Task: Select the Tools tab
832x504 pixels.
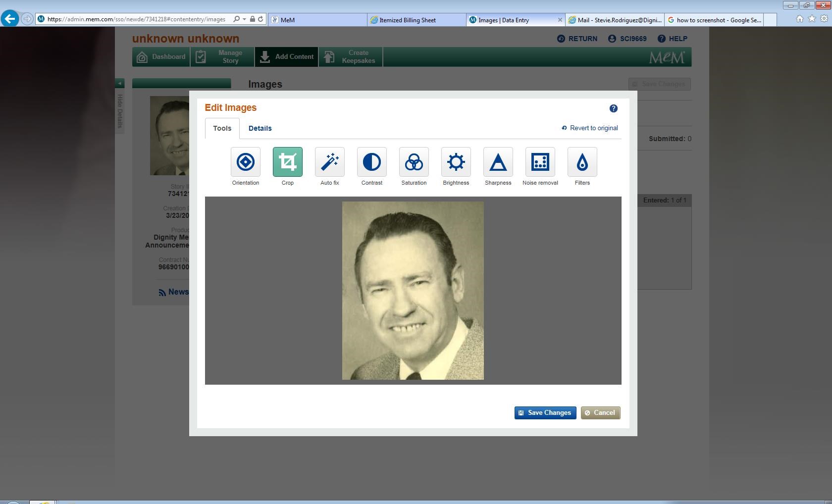Action: [222, 128]
